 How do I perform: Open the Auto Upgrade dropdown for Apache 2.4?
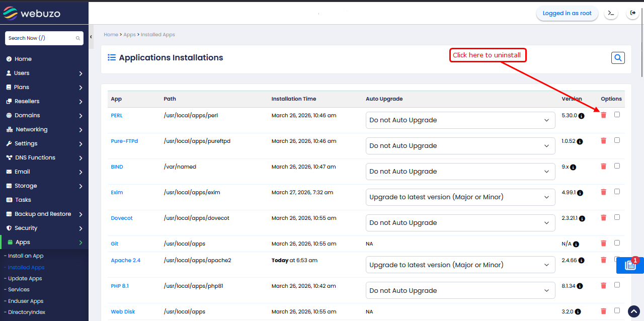coord(460,265)
